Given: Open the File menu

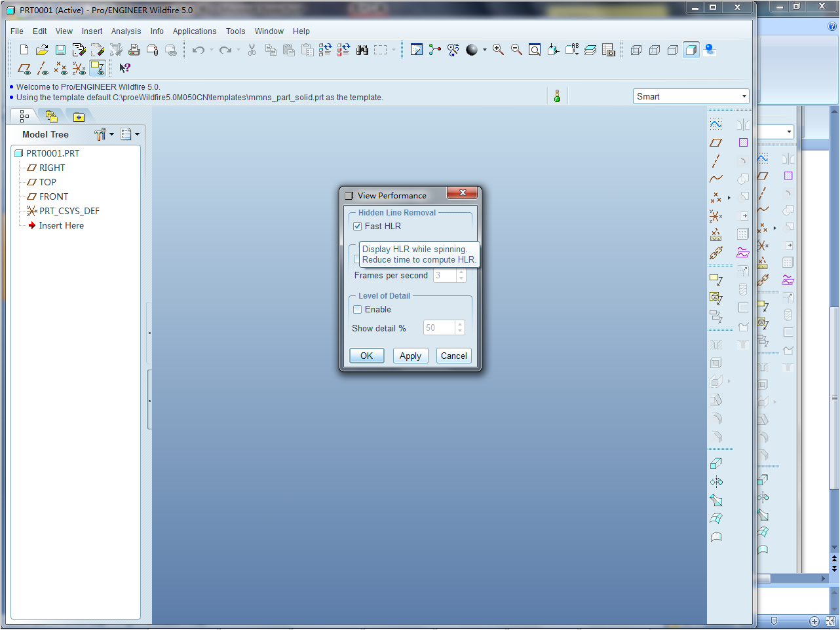Looking at the screenshot, I should 17,31.
